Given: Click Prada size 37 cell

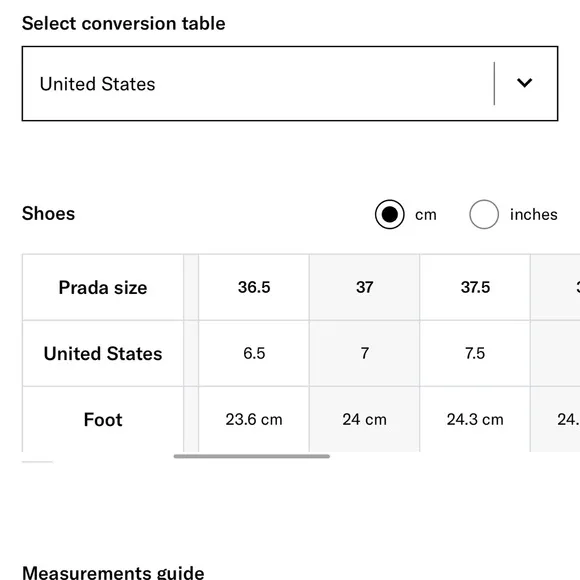Looking at the screenshot, I should pyautogui.click(x=364, y=287).
